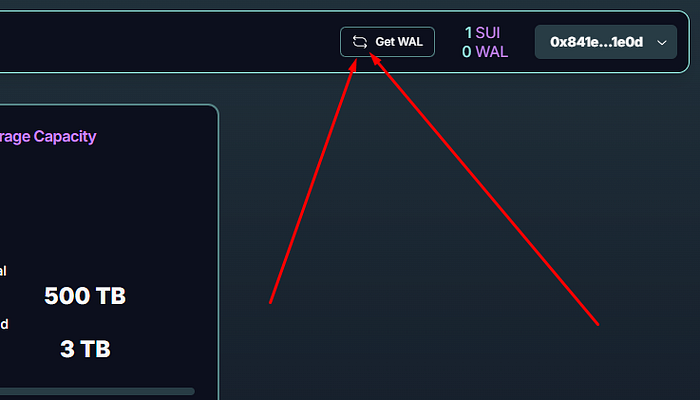The image size is (700, 400).
Task: Click the swap arrows icon beside Get WAL
Action: (x=360, y=42)
